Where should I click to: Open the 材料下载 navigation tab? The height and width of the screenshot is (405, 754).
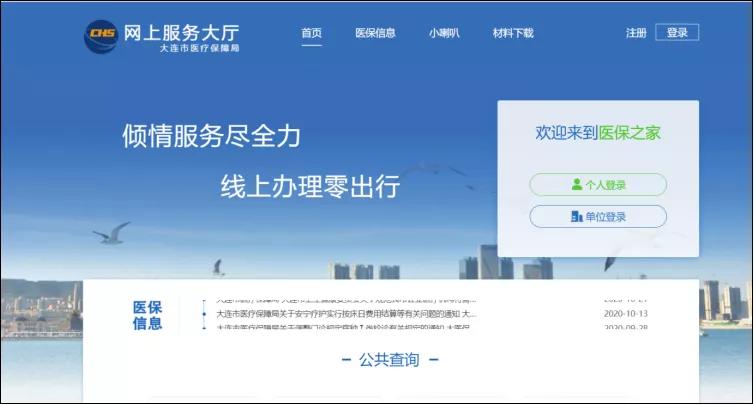tap(513, 33)
